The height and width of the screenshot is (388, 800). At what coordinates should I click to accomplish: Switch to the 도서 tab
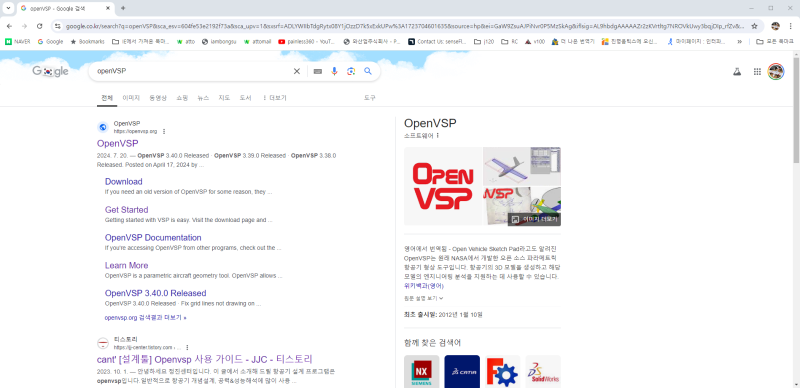coord(245,98)
